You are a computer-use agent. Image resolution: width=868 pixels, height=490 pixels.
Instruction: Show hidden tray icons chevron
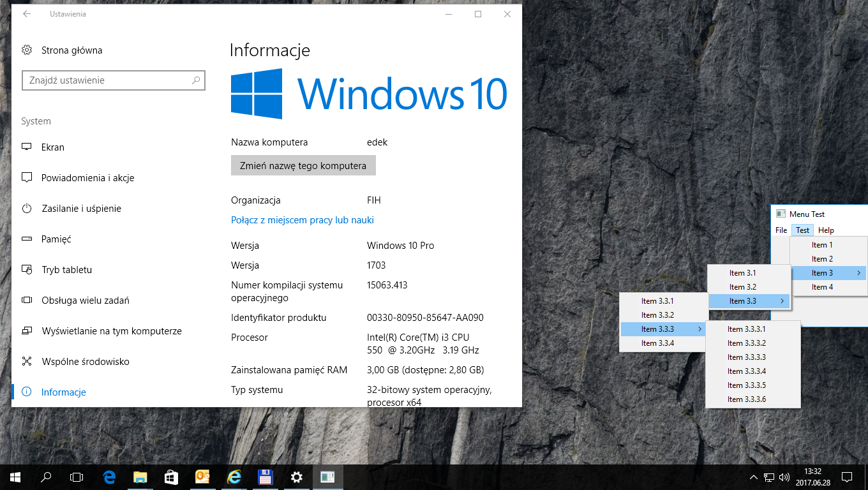(753, 477)
